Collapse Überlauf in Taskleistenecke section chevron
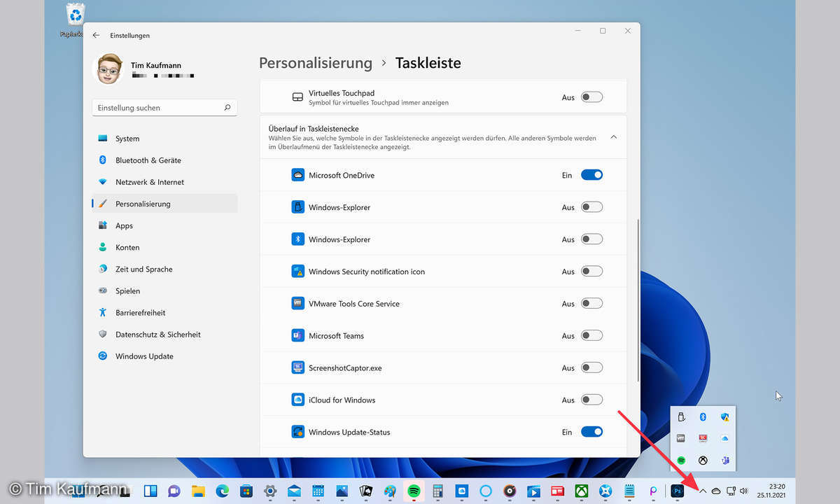Screen dimensions: 840x504 coord(614,137)
